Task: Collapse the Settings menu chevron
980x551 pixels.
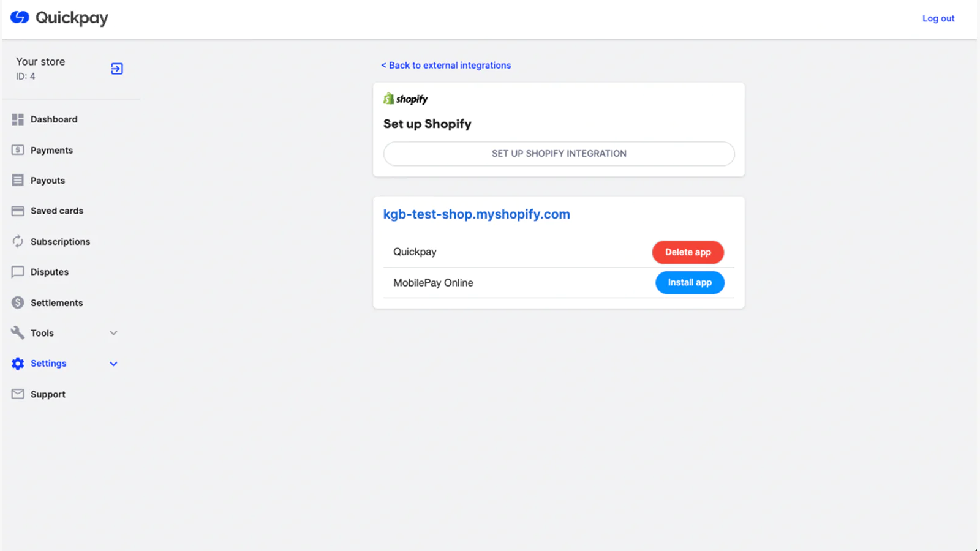Action: [113, 364]
